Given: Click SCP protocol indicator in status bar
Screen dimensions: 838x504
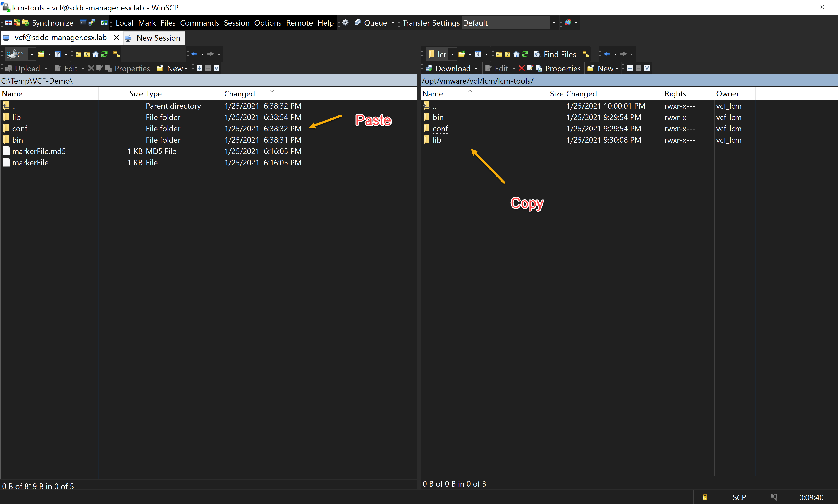Looking at the screenshot, I should pos(739,497).
